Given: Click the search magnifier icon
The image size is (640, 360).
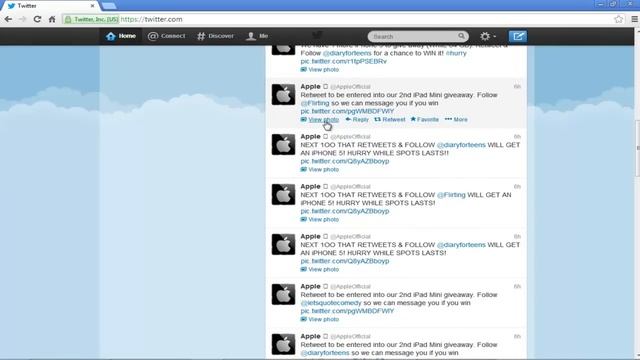Looking at the screenshot, I should click(461, 36).
